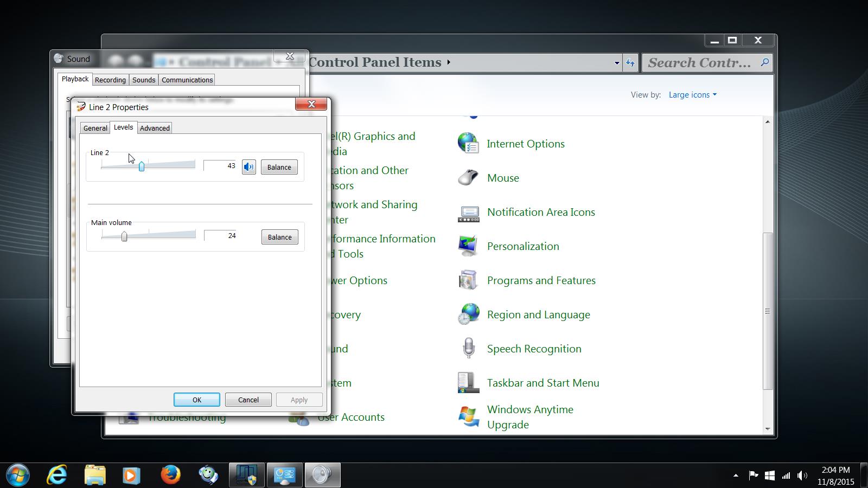Show hidden system tray icons
Image resolution: width=868 pixels, height=488 pixels.
click(x=736, y=476)
